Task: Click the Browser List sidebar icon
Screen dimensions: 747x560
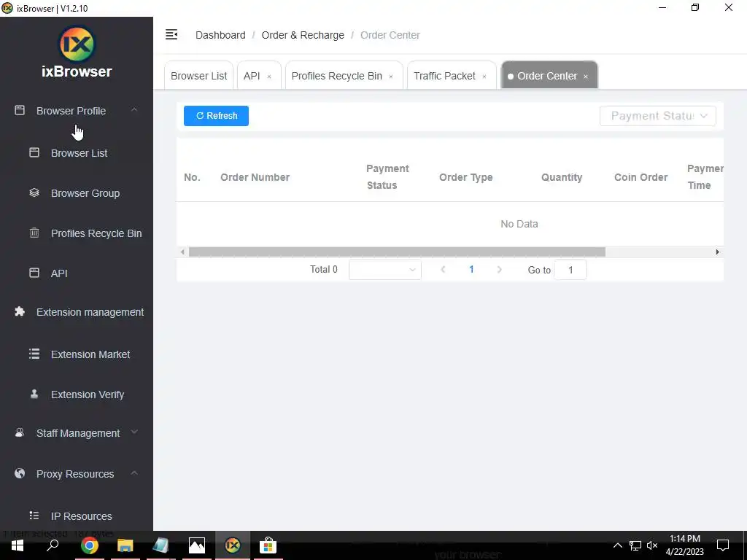Action: point(34,152)
